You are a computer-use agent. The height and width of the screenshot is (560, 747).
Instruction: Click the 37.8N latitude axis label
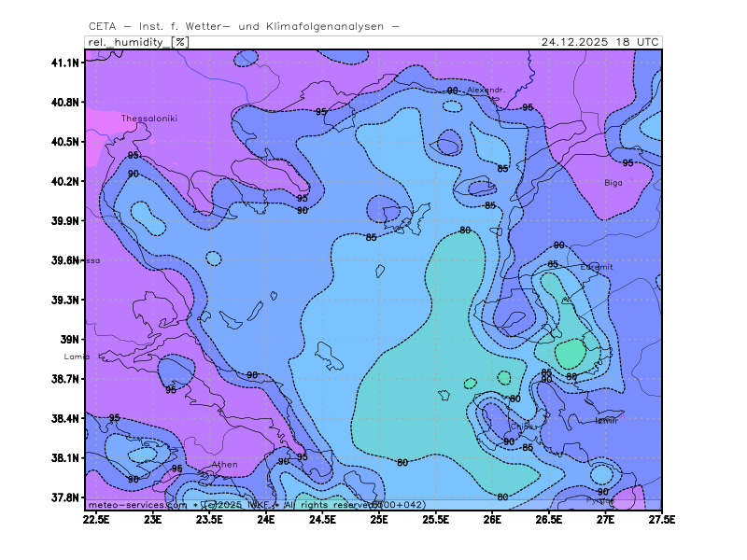pos(65,498)
